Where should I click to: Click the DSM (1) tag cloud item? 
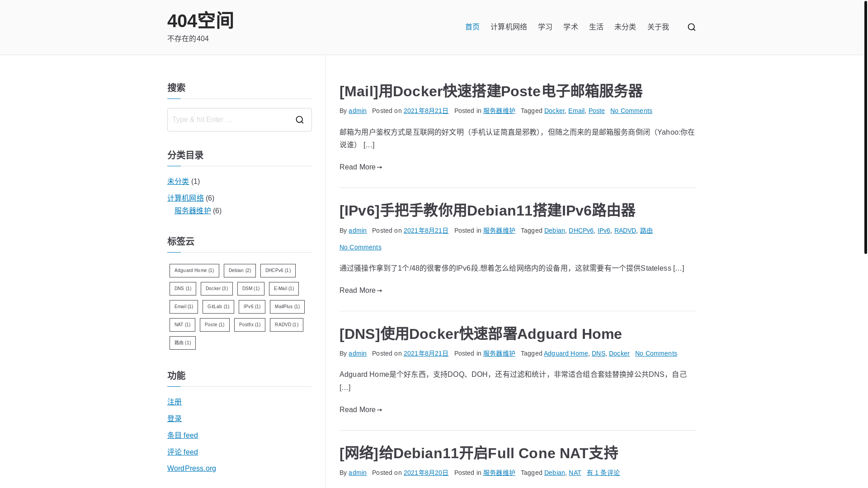(x=251, y=289)
